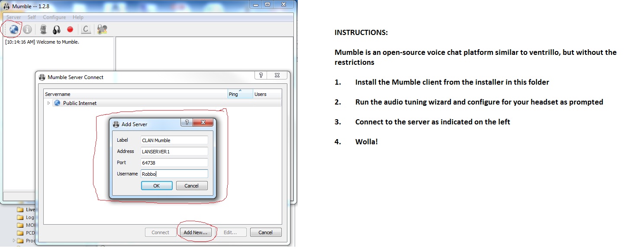
Task: Click the Mumble logo in main title bar
Action: 7,6
